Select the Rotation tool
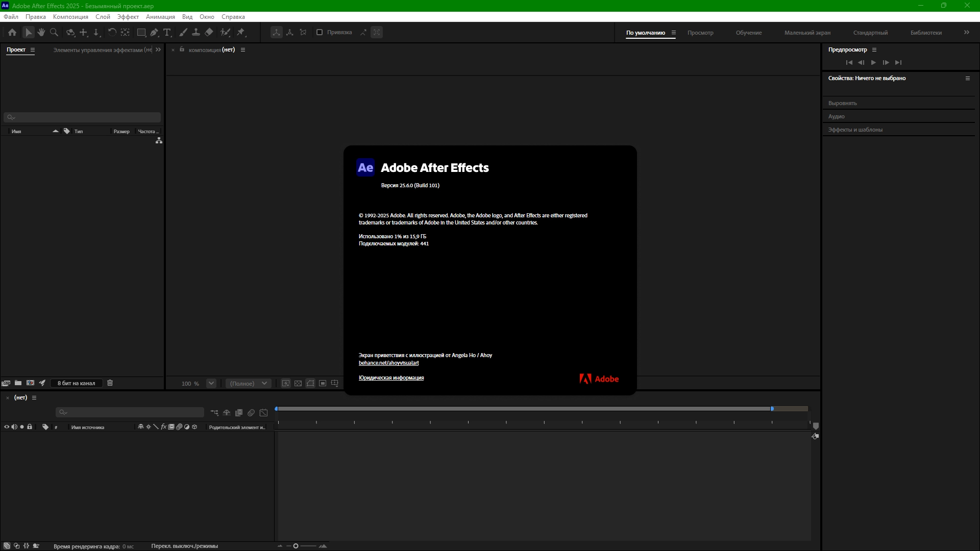 [112, 32]
